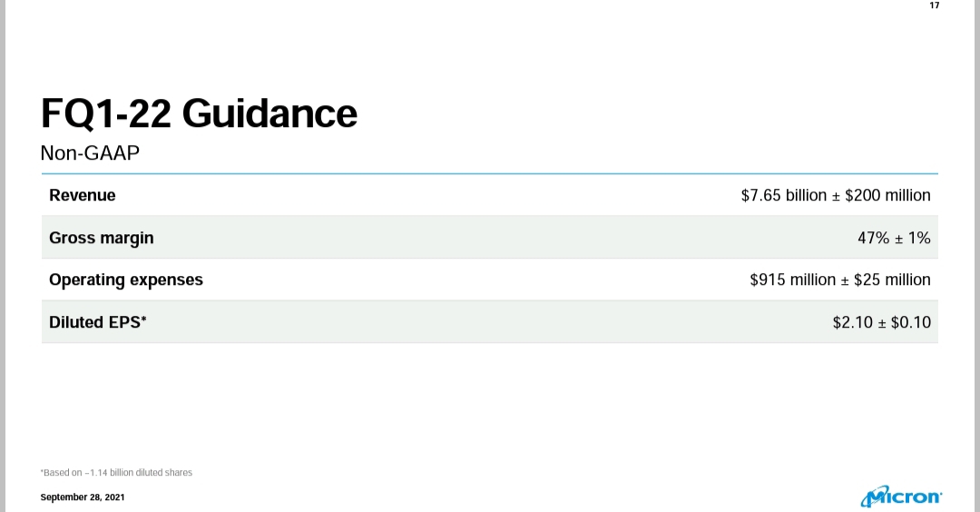
Task: Select the Gross margin row label
Action: tap(102, 238)
